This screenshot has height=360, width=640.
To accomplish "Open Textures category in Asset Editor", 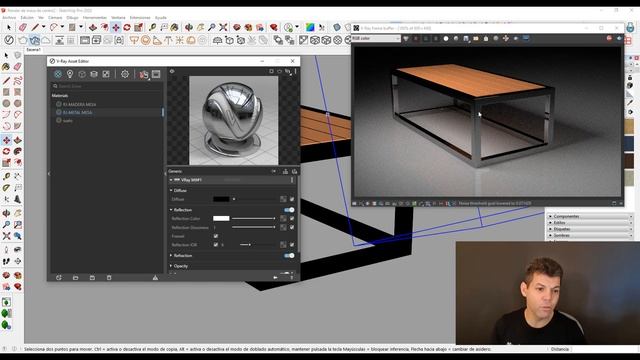I will click(x=106, y=74).
